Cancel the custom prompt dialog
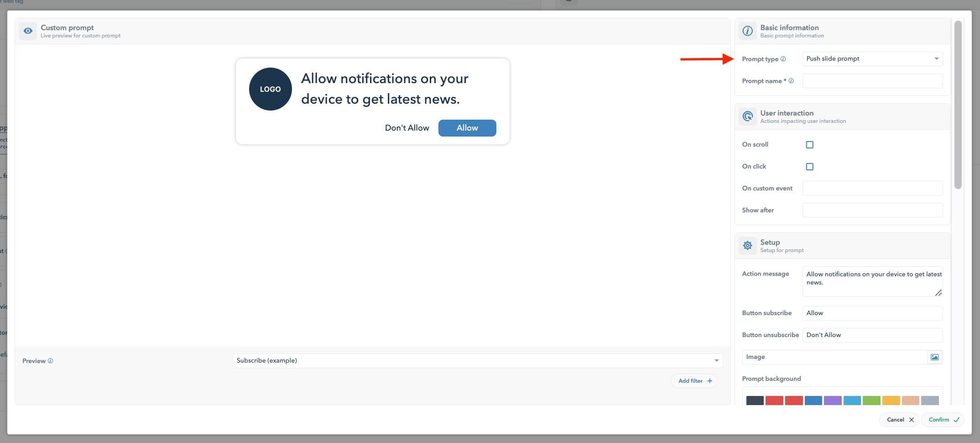This screenshot has height=443, width=980. (899, 420)
